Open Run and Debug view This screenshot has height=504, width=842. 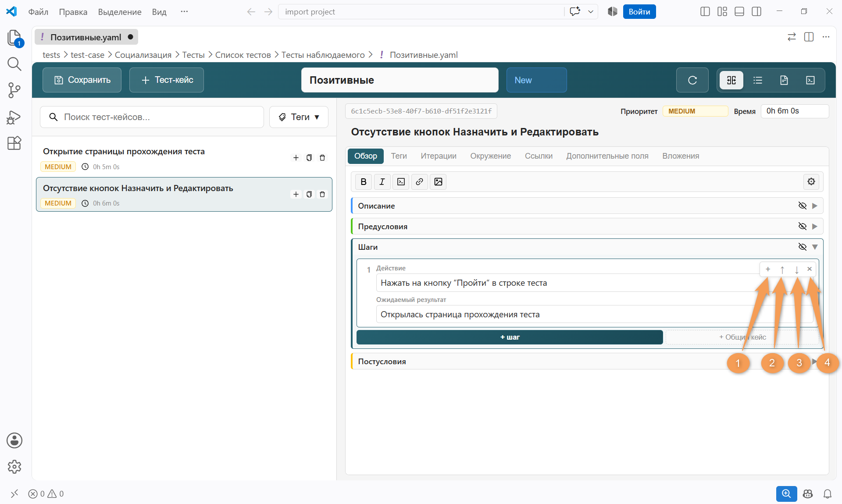click(14, 117)
